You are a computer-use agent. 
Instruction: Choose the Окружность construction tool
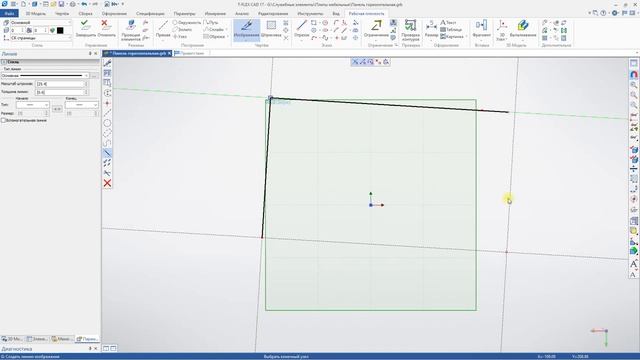[x=187, y=23]
